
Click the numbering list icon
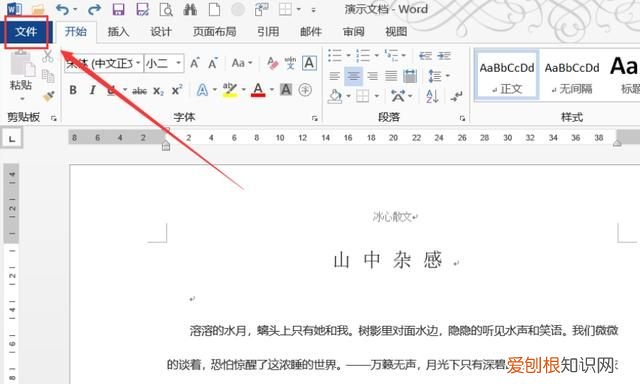pyautogui.click(x=363, y=55)
